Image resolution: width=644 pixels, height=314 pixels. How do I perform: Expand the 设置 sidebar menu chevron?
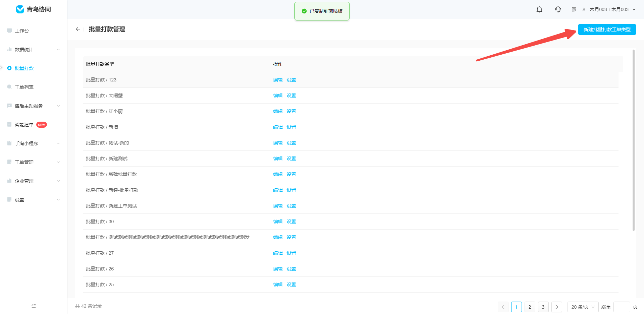pyautogui.click(x=58, y=200)
